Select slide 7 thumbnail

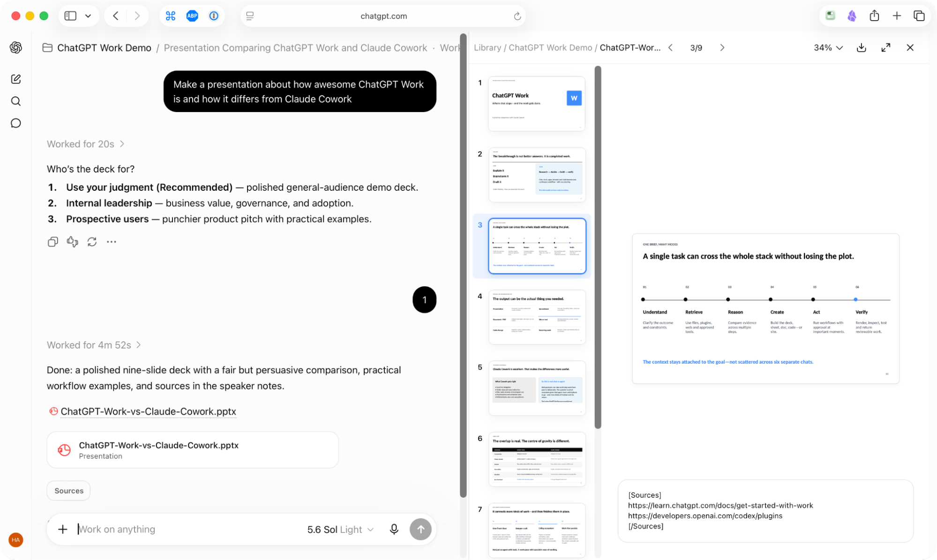pyautogui.click(x=537, y=530)
